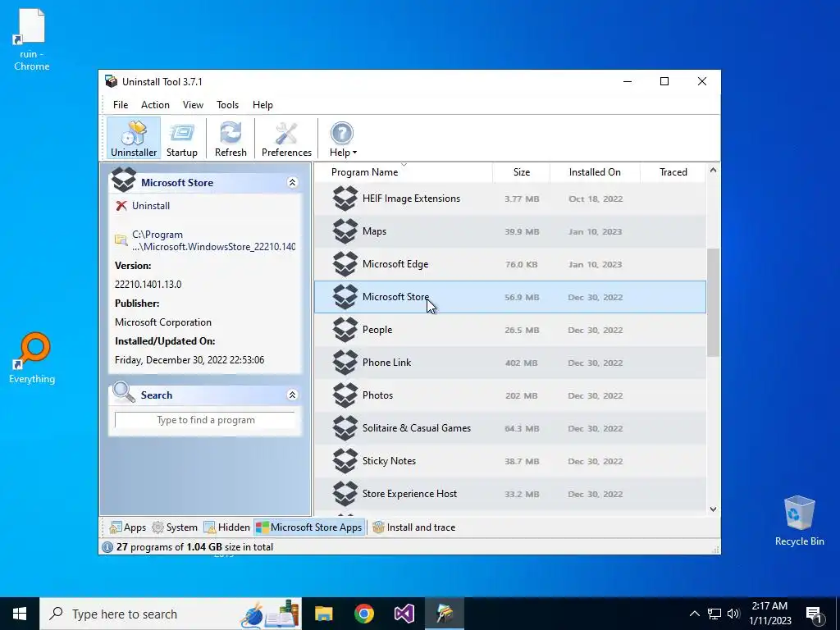Image resolution: width=840 pixels, height=630 pixels.
Task: Click the scrollbar up arrow in program list
Action: tap(713, 171)
